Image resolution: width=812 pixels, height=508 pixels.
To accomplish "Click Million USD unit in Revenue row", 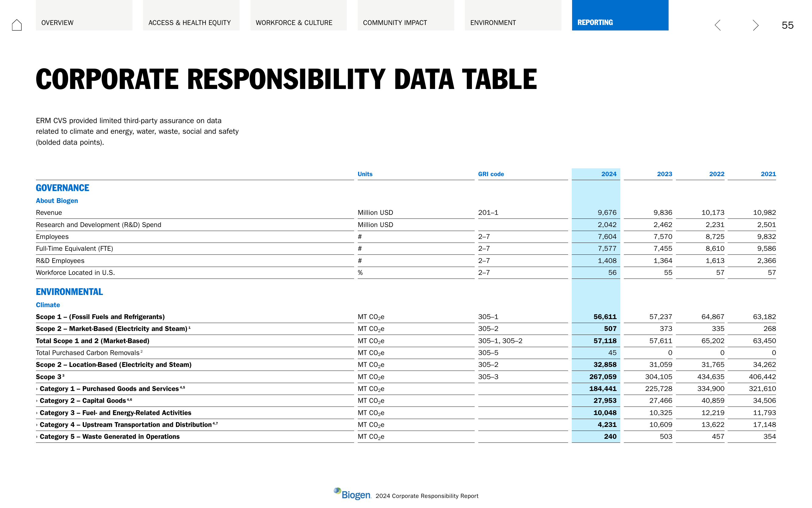I will [x=375, y=213].
